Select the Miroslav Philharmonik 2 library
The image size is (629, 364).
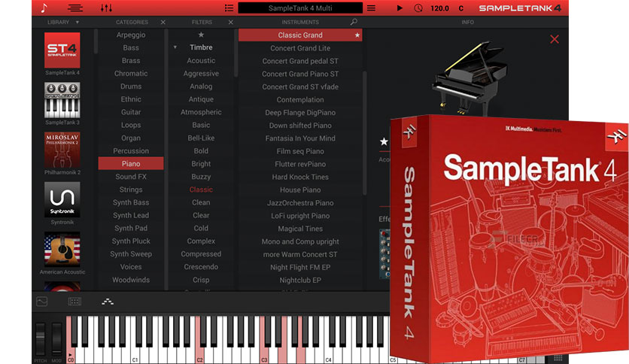[x=62, y=150]
